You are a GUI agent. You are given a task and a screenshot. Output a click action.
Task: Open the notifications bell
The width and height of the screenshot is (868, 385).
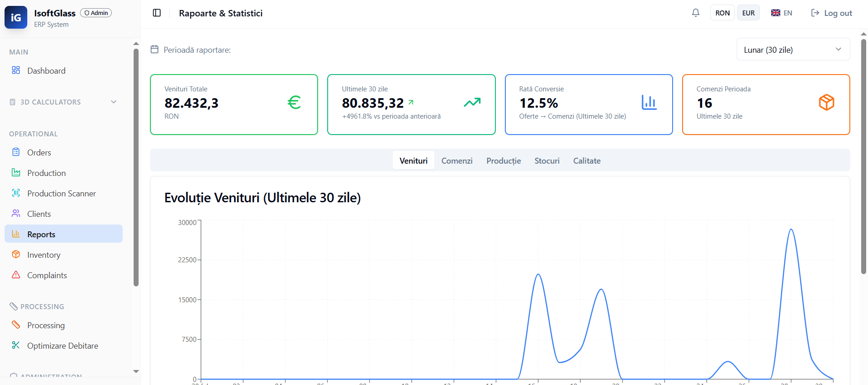tap(695, 13)
